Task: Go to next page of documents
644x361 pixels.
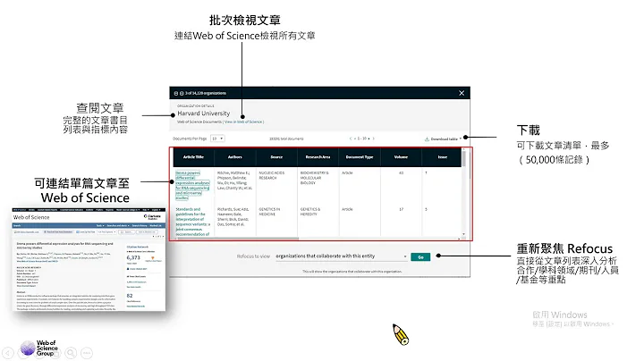Action: tap(373, 139)
